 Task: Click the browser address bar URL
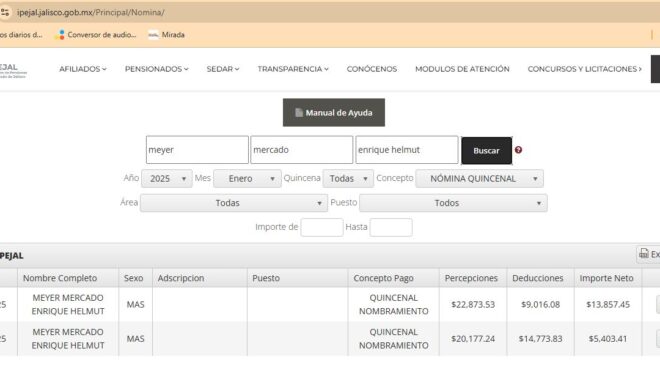pyautogui.click(x=90, y=12)
